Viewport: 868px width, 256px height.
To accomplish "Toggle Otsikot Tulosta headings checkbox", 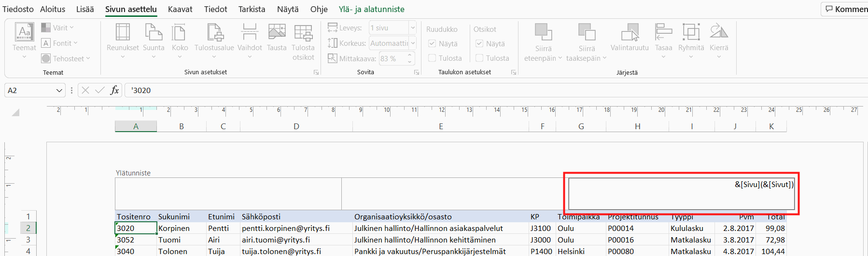I will click(x=479, y=58).
